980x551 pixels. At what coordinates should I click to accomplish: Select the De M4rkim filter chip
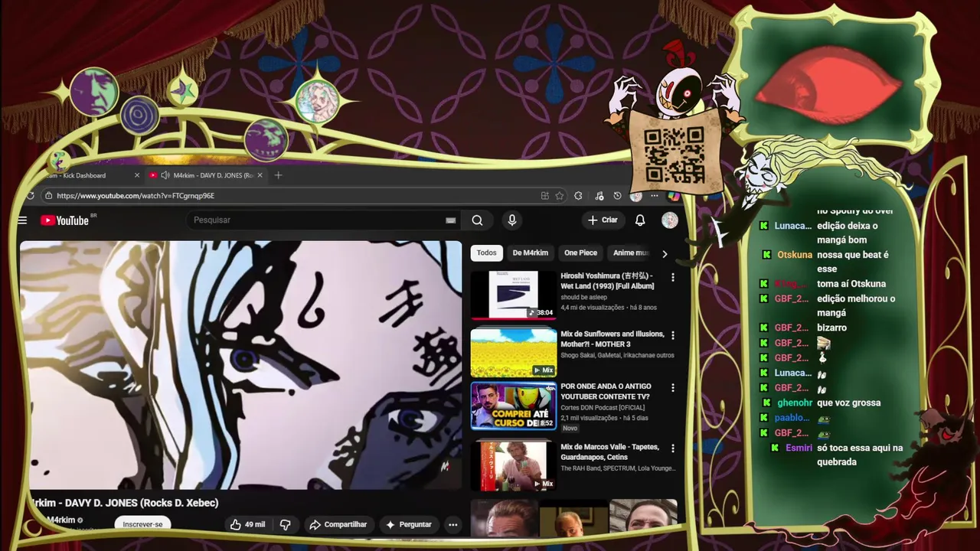point(530,253)
